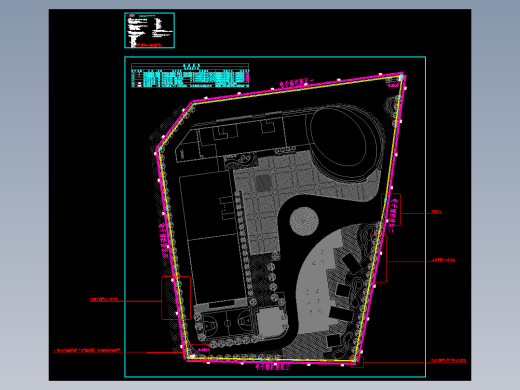This screenshot has width=520, height=390.
Task: Select the oval stadium track outline
Action: pyautogui.click(x=346, y=142)
